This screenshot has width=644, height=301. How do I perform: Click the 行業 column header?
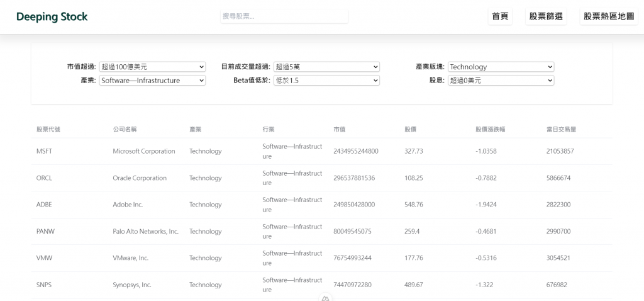269,129
